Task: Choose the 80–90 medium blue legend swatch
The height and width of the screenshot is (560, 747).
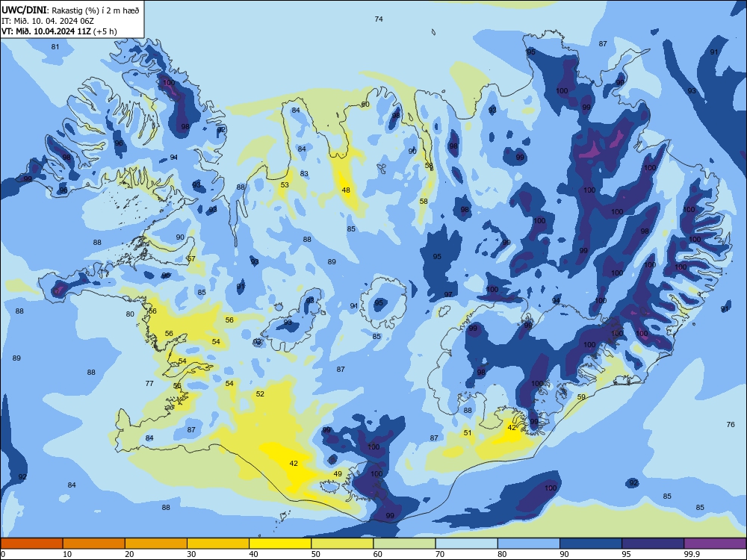Action: pos(528,544)
